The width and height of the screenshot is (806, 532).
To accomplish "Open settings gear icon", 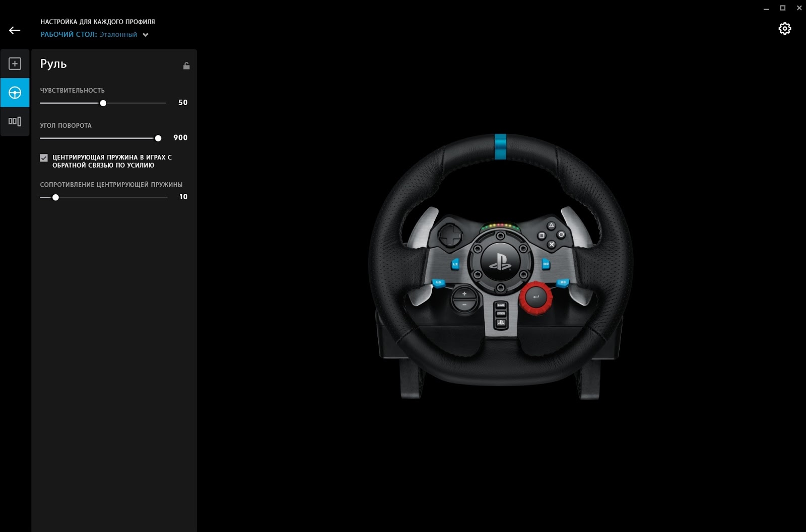I will (784, 29).
